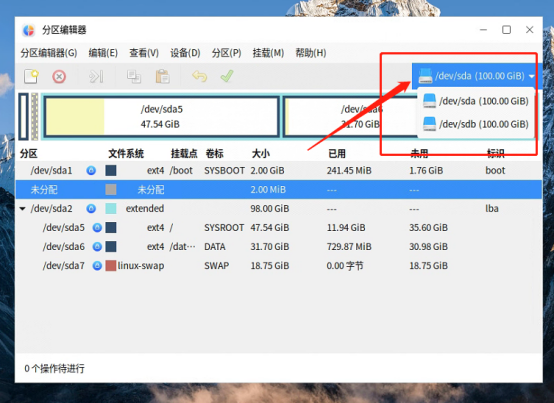Open the /dev/sda device selector dropdown
This screenshot has height=403, width=554.
coord(477,76)
